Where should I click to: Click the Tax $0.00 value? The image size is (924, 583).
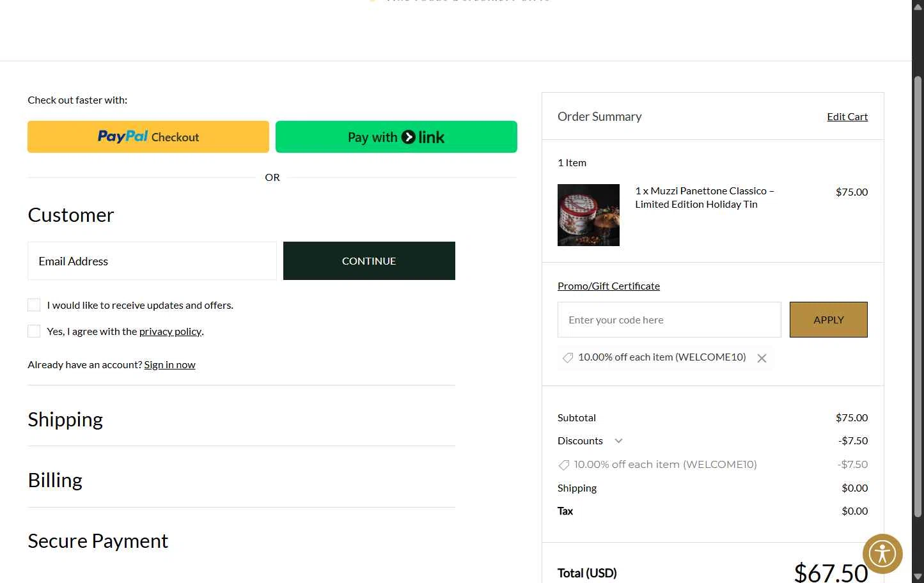855,511
